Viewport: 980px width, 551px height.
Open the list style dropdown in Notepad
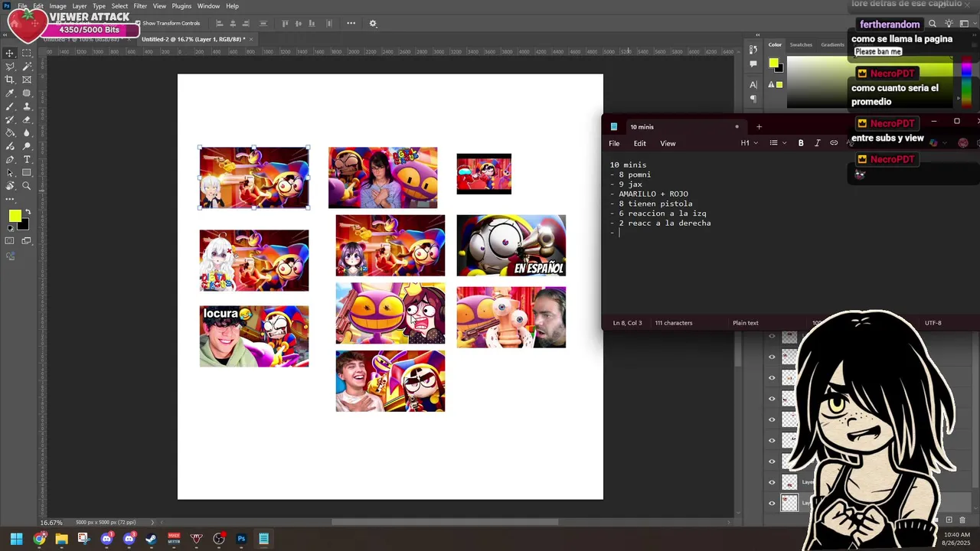pos(778,143)
